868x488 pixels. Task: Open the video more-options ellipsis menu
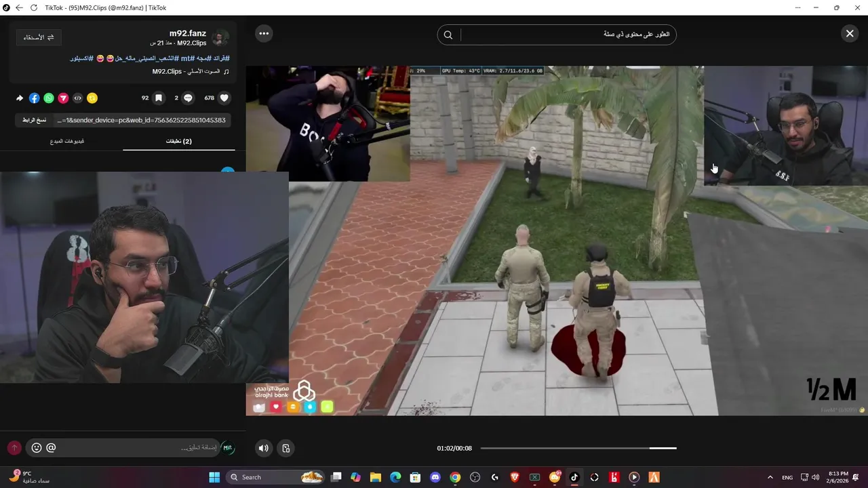[264, 33]
